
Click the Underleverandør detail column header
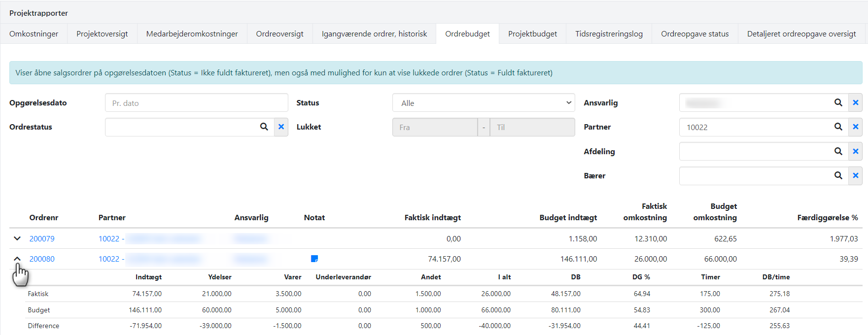[x=344, y=277]
